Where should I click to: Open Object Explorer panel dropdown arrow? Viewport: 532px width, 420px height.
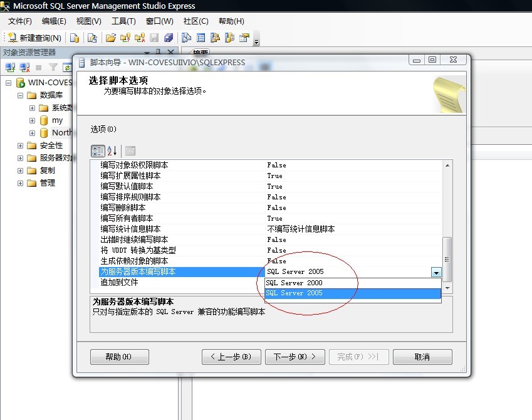pos(147,53)
